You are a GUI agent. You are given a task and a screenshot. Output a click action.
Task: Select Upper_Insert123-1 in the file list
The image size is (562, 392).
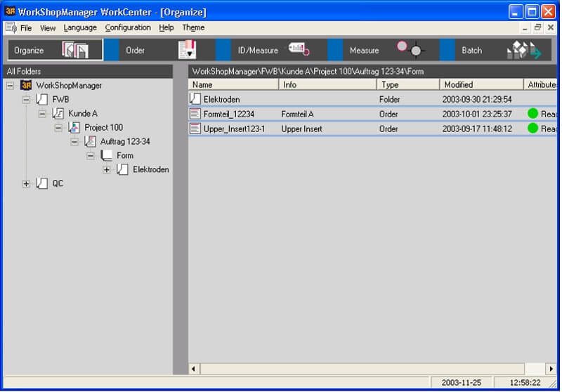point(235,129)
